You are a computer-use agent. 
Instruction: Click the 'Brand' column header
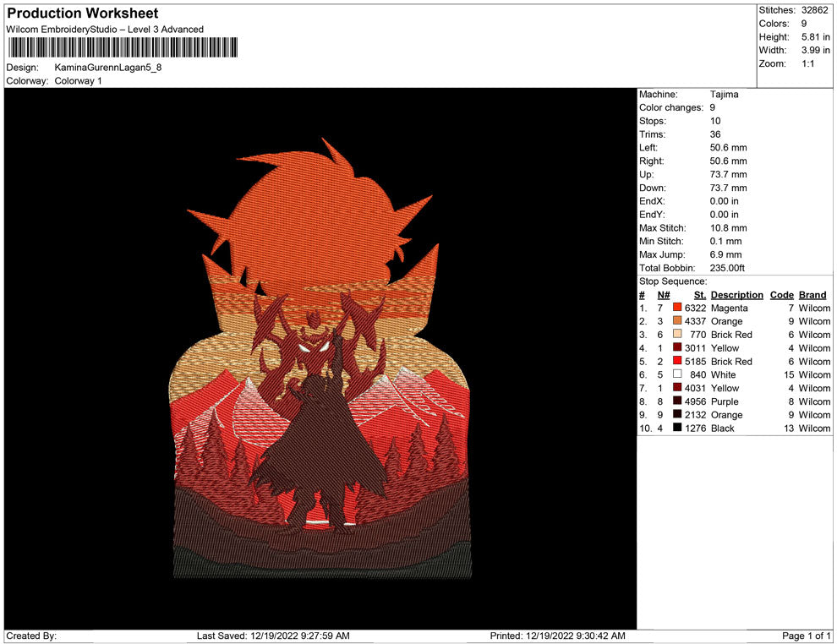point(812,294)
